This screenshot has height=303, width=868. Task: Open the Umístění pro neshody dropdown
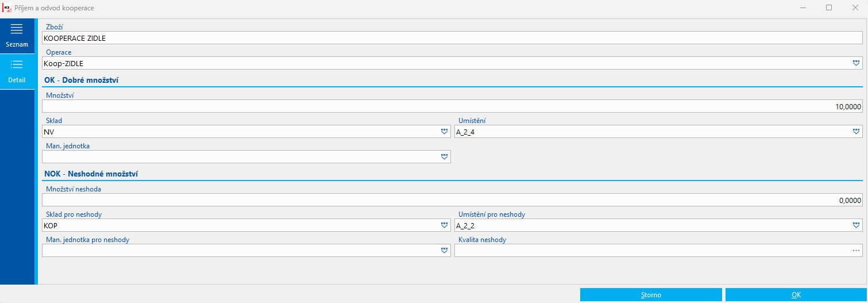(x=856, y=225)
